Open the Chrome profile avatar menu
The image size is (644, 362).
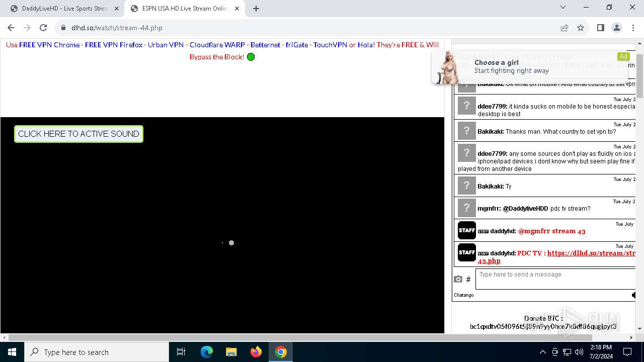click(x=617, y=28)
